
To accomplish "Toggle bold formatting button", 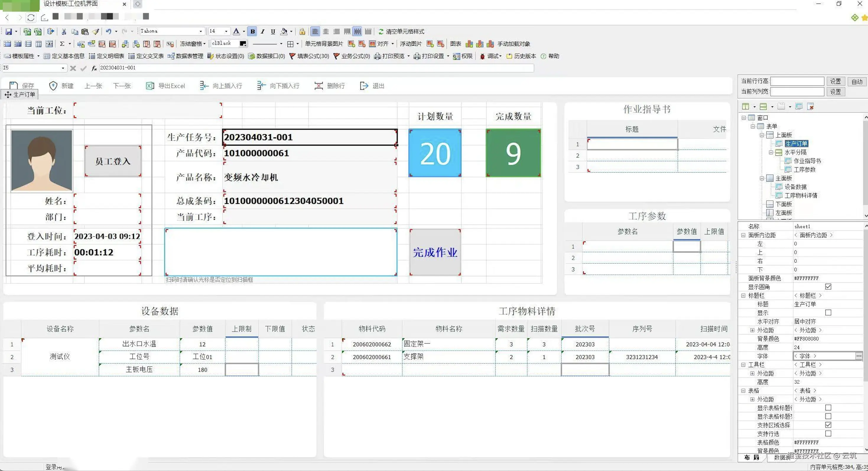I will click(x=252, y=31).
